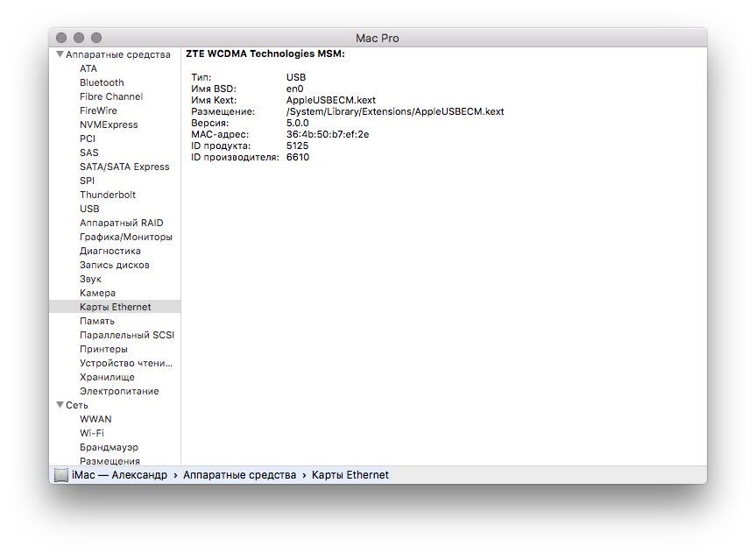Click the Аппаратные средства sidebar heading
Image resolution: width=756 pixels, height=554 pixels.
(x=118, y=54)
